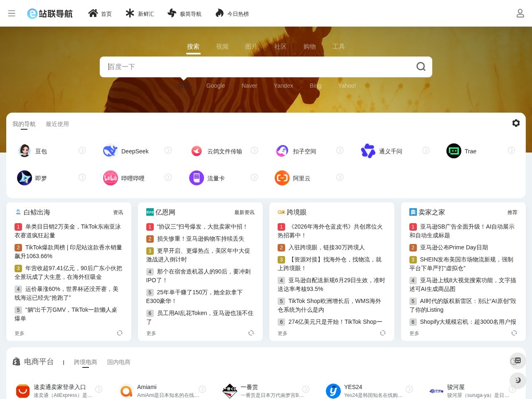Select the 图片 search tab

click(251, 47)
